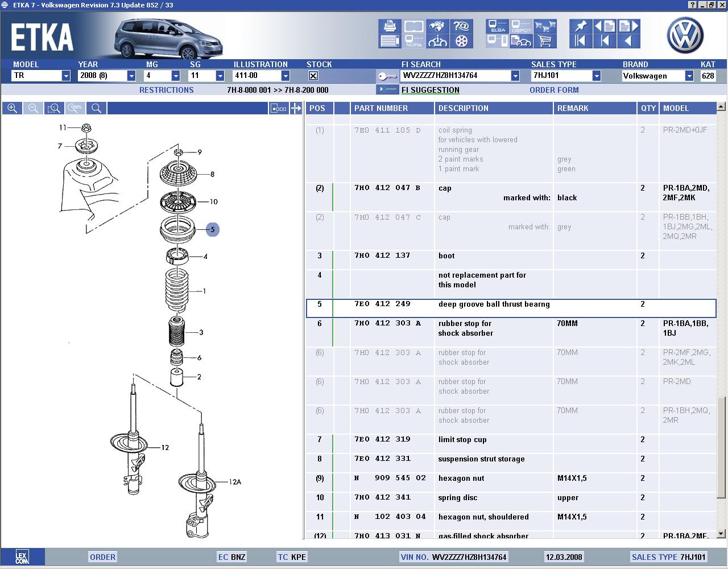Click the pushpin icon

(x=580, y=26)
